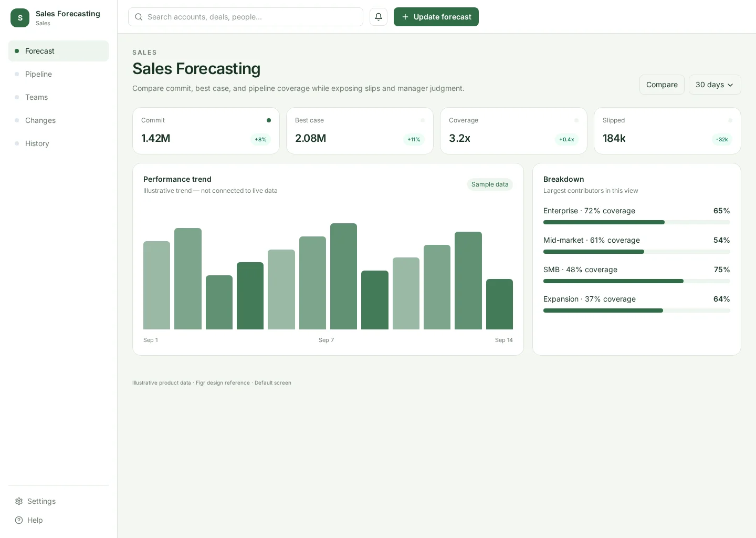The height and width of the screenshot is (538, 756).
Task: Click the +8% badge on Commit
Action: point(260,139)
